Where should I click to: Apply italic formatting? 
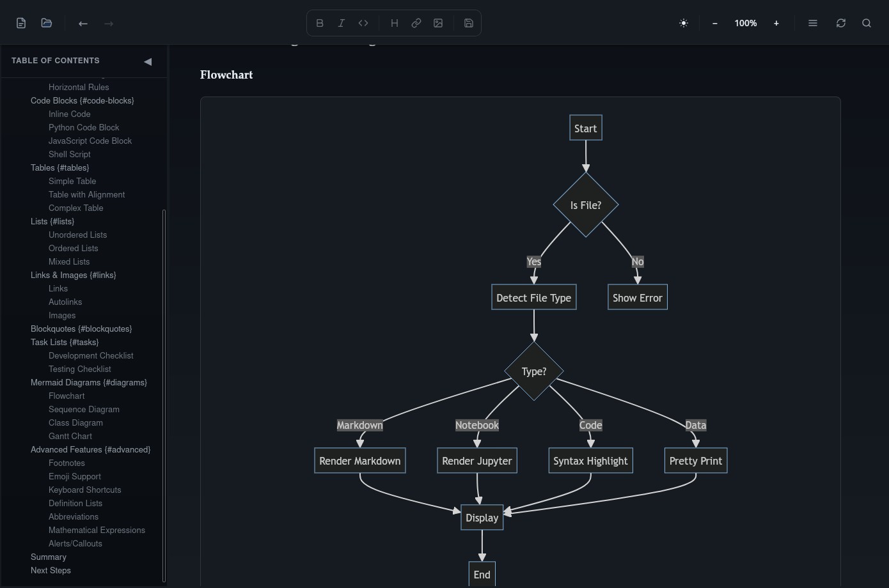[342, 23]
